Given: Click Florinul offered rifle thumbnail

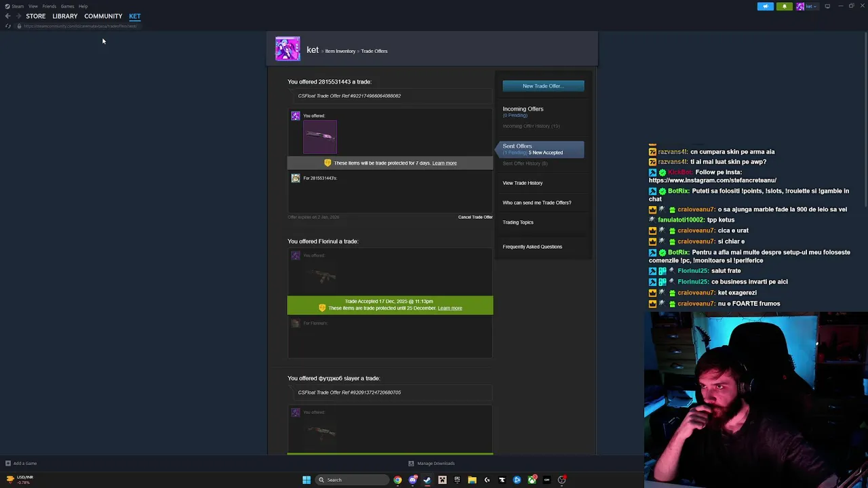Looking at the screenshot, I should (320, 277).
